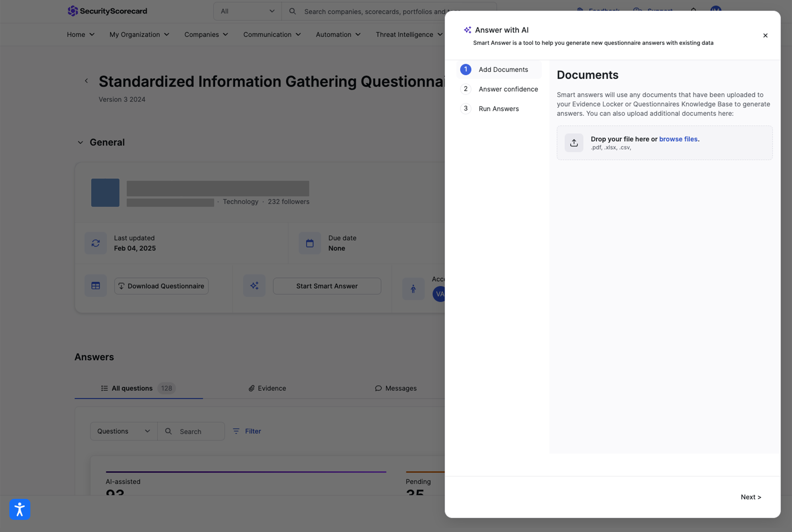The image size is (792, 532).
Task: Go back using the arrow beside questionnaire title
Action: tap(86, 81)
